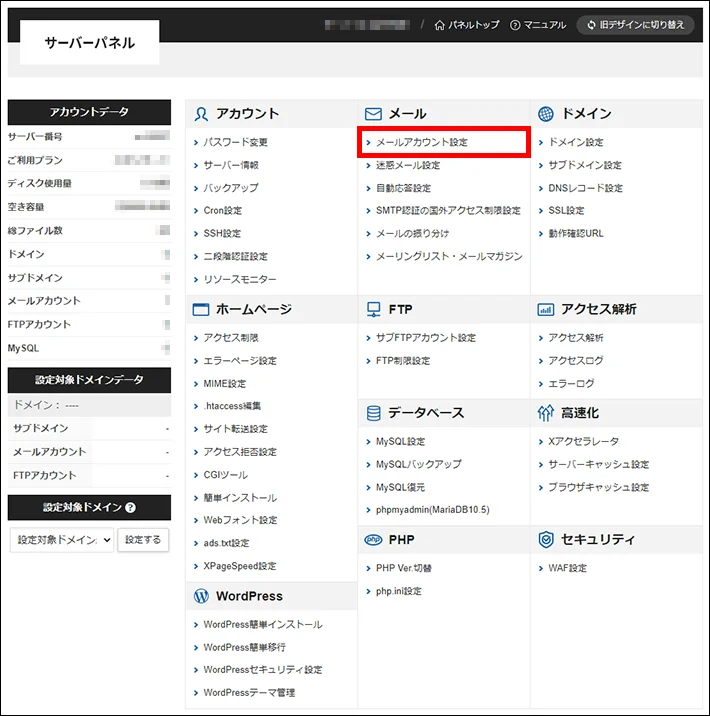Open Cron設定
Viewport: 710px width, 716px height.
(x=222, y=211)
